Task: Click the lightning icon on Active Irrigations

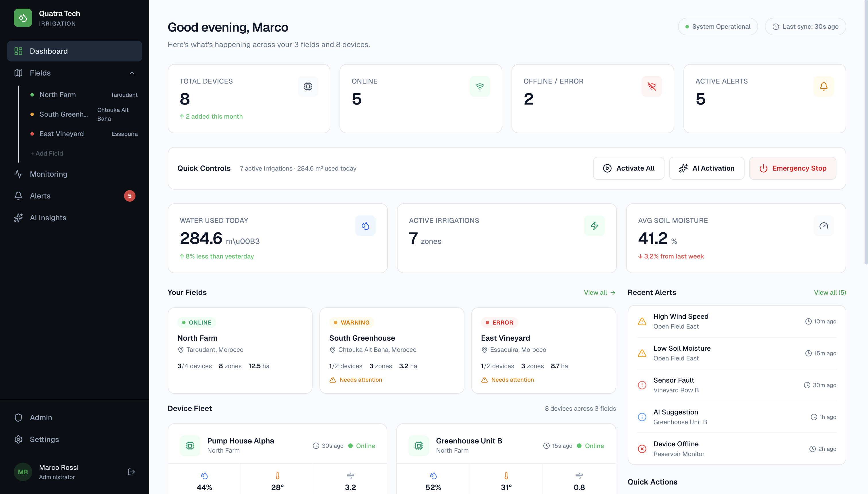Action: (x=594, y=225)
